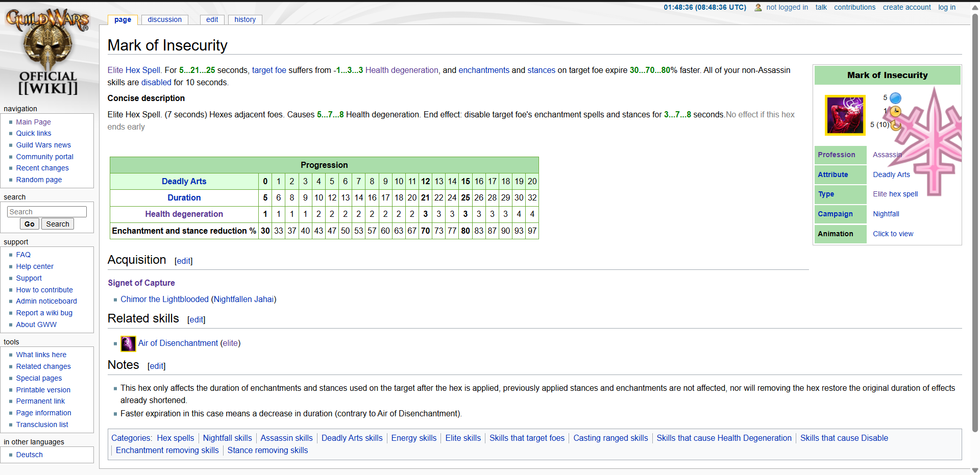Click Deadly Arts in Progression table
The image size is (980, 475).
tap(184, 182)
